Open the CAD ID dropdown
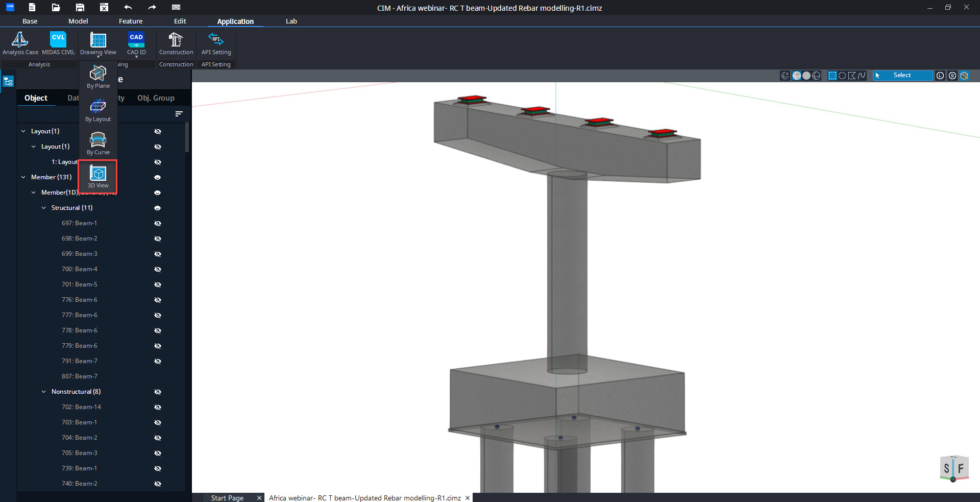 (136, 56)
